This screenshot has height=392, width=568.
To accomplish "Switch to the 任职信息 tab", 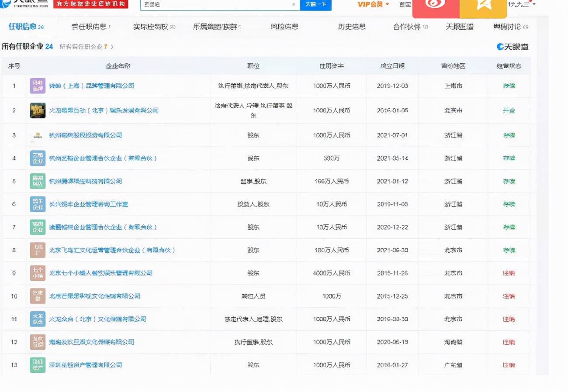I will point(26,27).
